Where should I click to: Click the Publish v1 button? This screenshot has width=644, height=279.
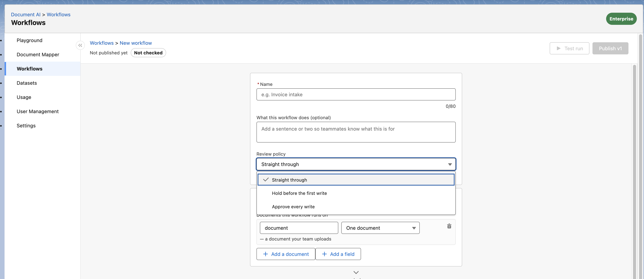[x=610, y=48]
